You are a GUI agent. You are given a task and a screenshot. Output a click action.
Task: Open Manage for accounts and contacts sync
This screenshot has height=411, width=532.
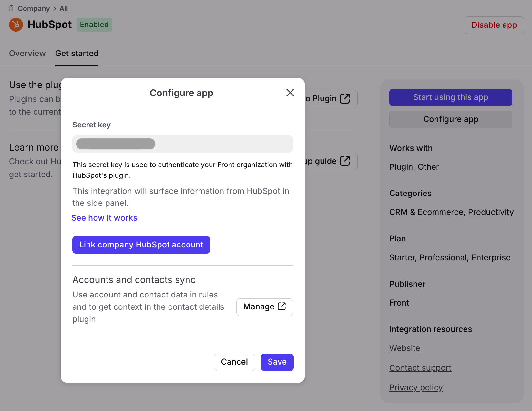pos(259,307)
